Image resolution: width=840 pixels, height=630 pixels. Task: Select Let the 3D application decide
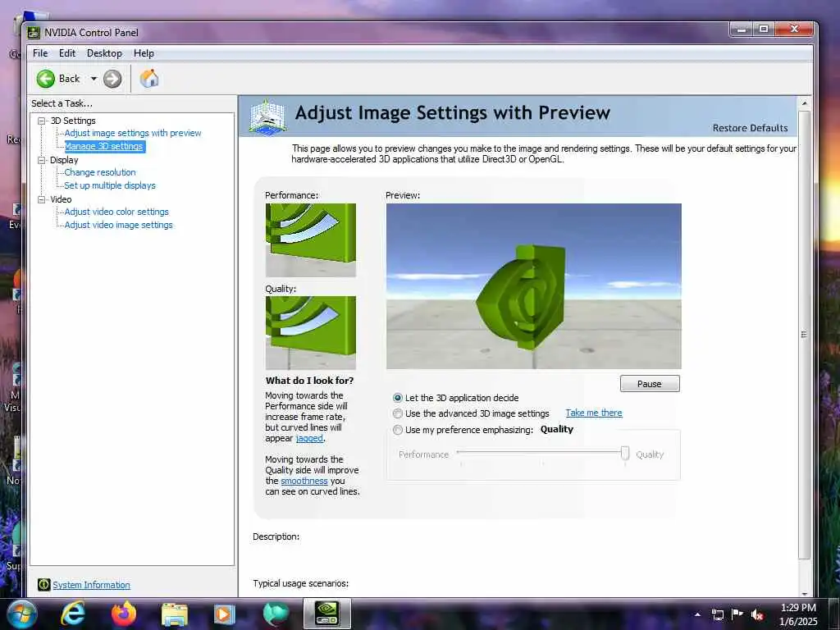(x=398, y=398)
